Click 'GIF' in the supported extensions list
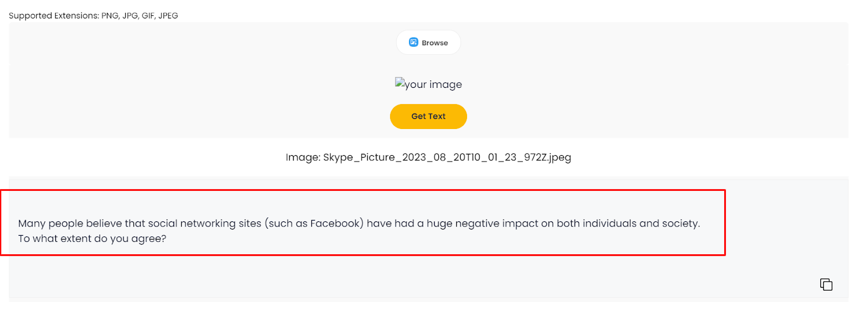Viewport: 868px width, 328px height. 148,16
